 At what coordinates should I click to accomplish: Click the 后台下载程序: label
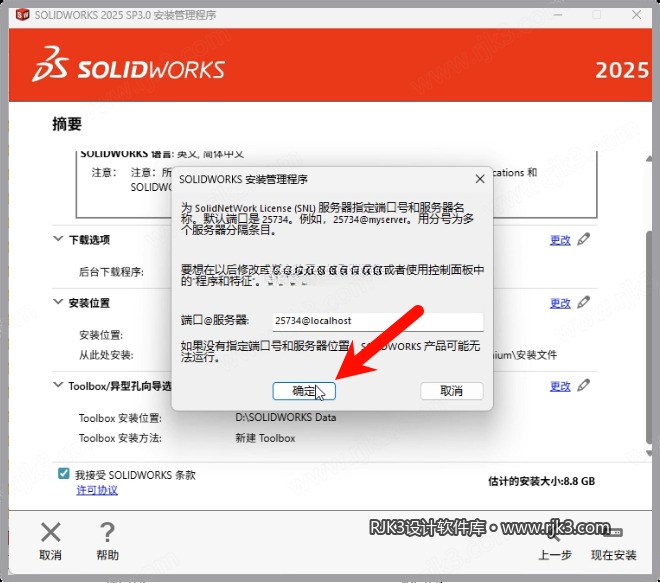(x=112, y=272)
